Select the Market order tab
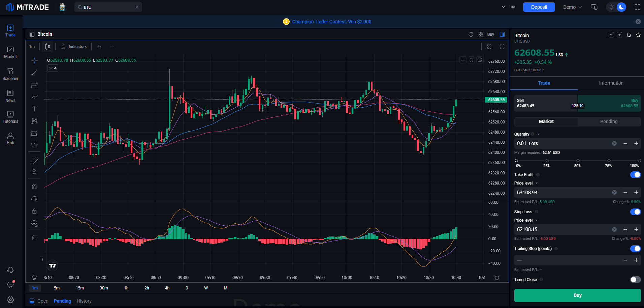Viewport: 644px width, 308px height. coord(546,121)
